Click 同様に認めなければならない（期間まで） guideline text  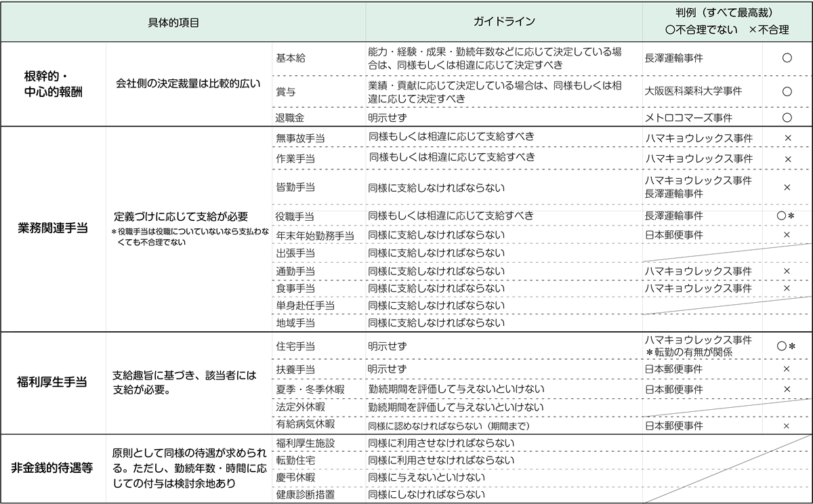(449, 426)
